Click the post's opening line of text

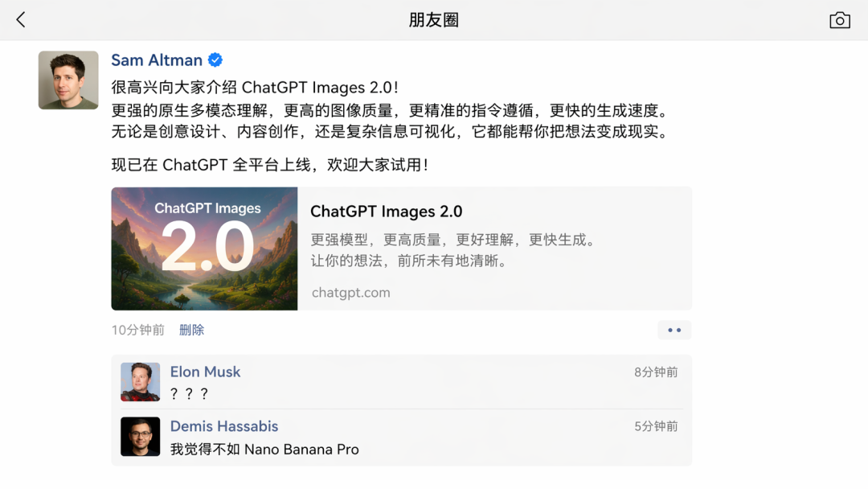point(255,88)
